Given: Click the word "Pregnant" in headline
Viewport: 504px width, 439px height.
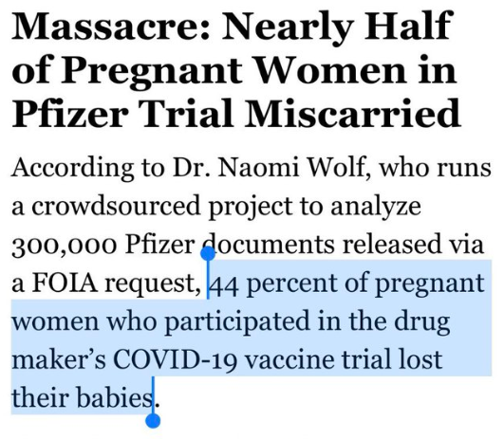Looking at the screenshot, I should coord(151,71).
